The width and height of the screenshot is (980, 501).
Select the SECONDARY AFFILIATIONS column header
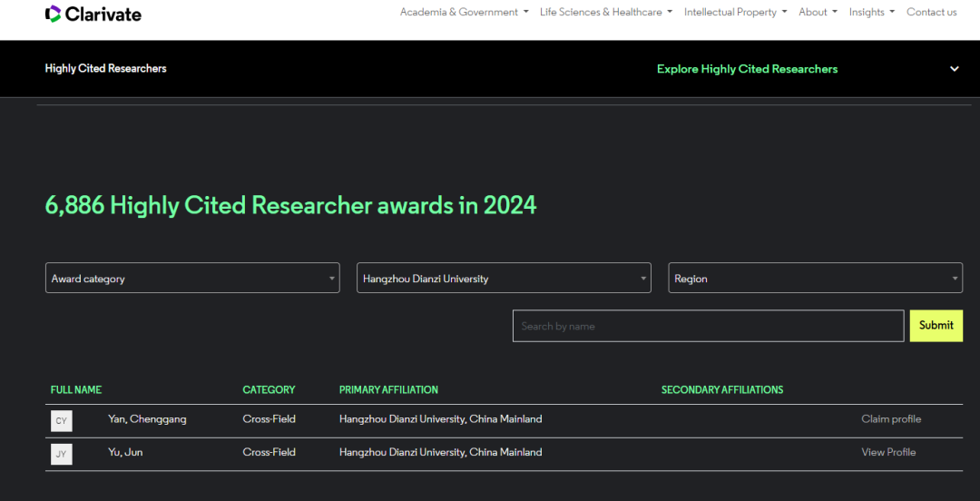click(722, 389)
